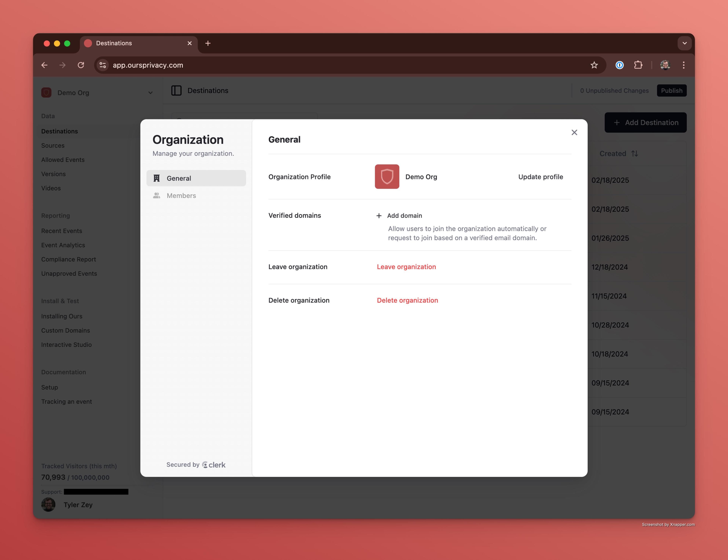The image size is (728, 560).
Task: View site information icon in address bar
Action: [103, 65]
